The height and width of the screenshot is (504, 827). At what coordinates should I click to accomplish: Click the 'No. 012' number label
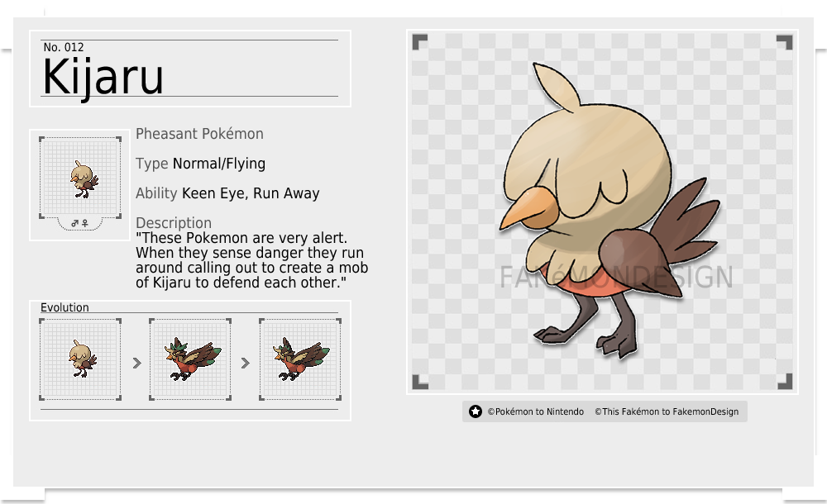click(x=64, y=47)
